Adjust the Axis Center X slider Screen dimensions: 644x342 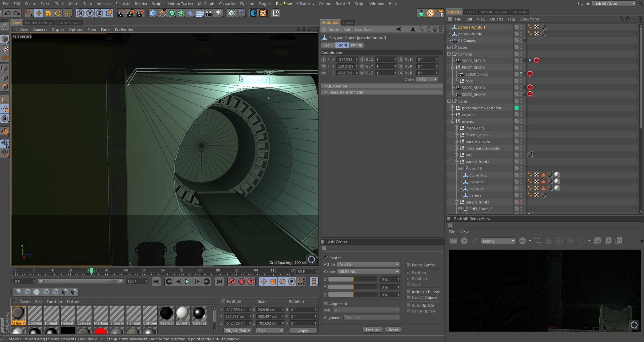353,279
